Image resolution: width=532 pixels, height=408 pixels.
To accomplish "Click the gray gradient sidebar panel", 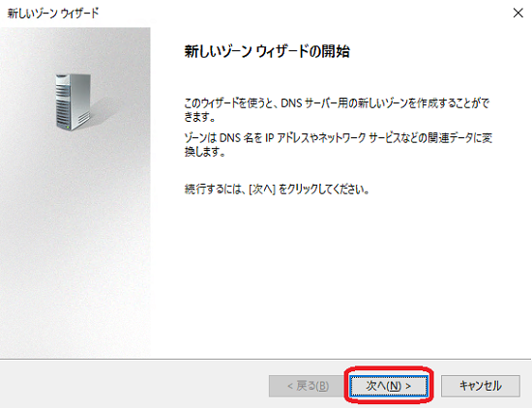I will pyautogui.click(x=75, y=238).
